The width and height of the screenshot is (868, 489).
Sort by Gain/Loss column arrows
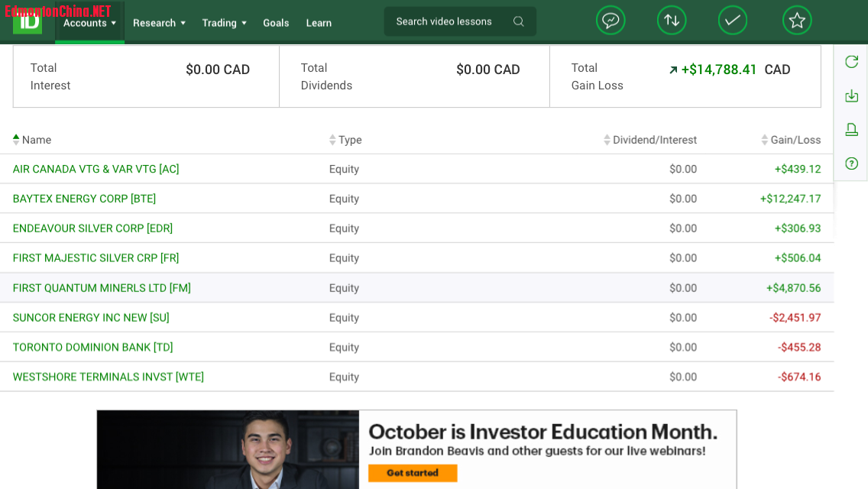(765, 140)
